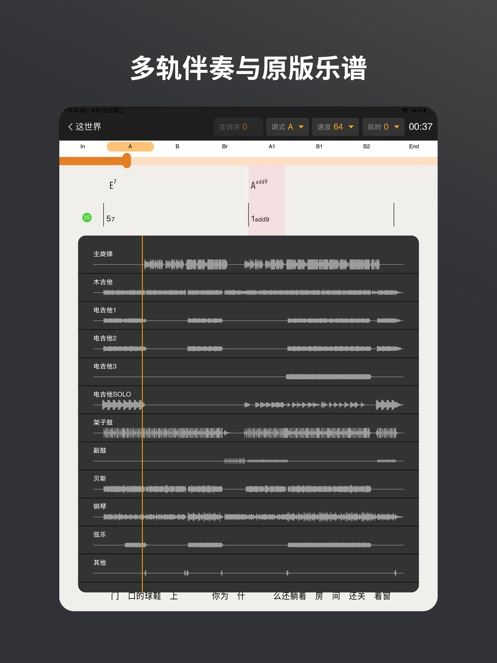Switch to the Br bridge section
The image size is (497, 663).
pyautogui.click(x=225, y=146)
